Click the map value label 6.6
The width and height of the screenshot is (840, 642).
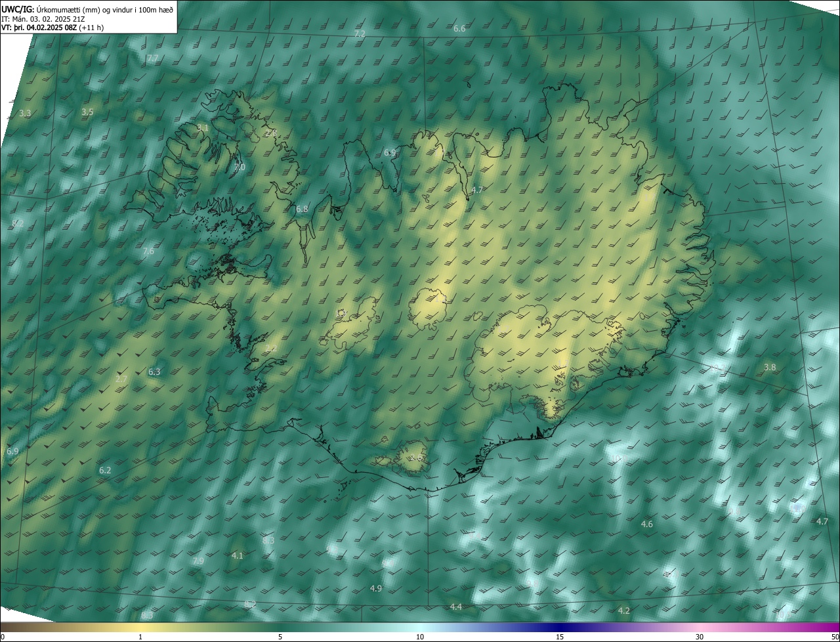point(459,29)
